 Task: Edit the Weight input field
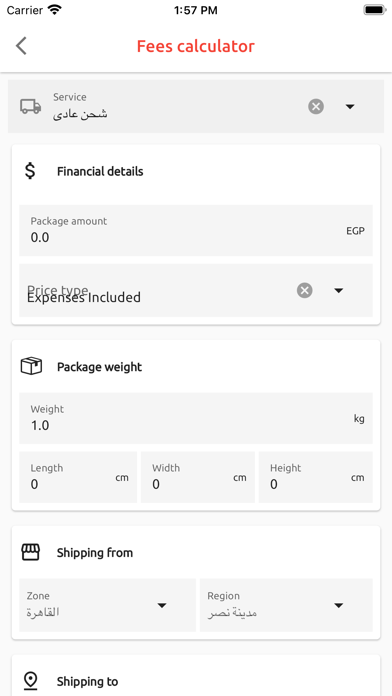(x=196, y=418)
